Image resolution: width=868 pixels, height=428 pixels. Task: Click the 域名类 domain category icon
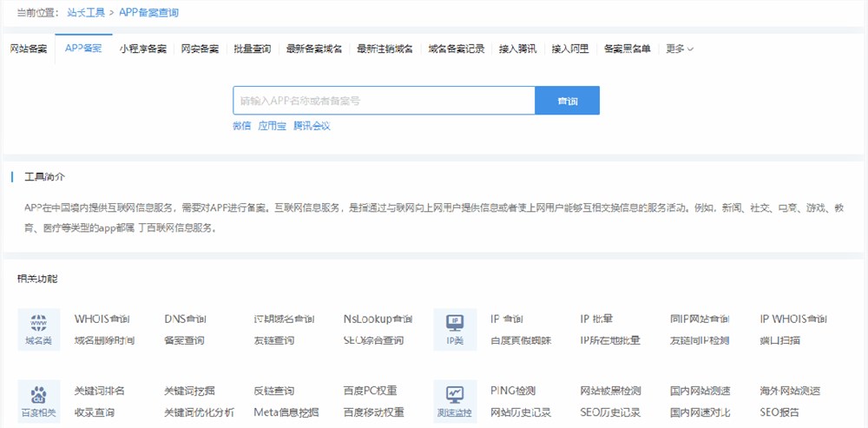[x=39, y=323]
